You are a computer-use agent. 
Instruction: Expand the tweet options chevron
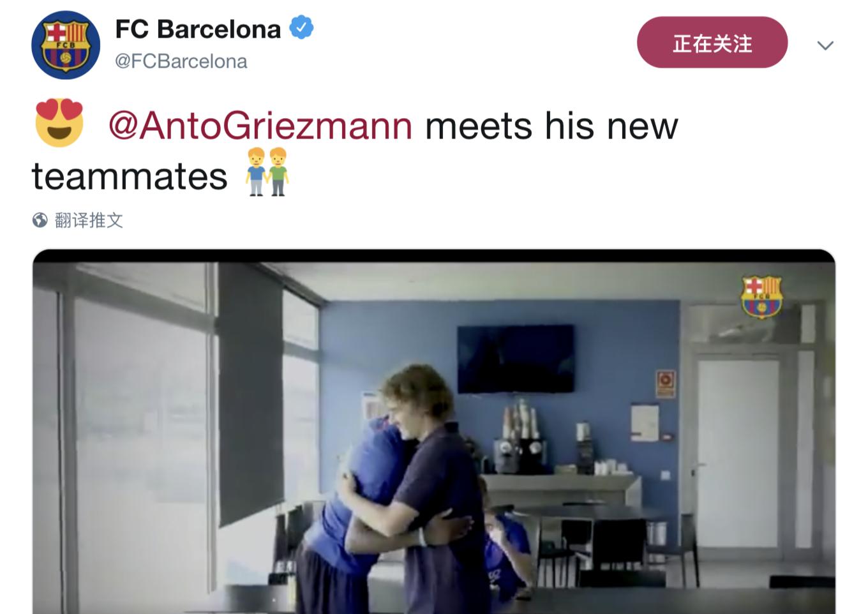click(825, 45)
